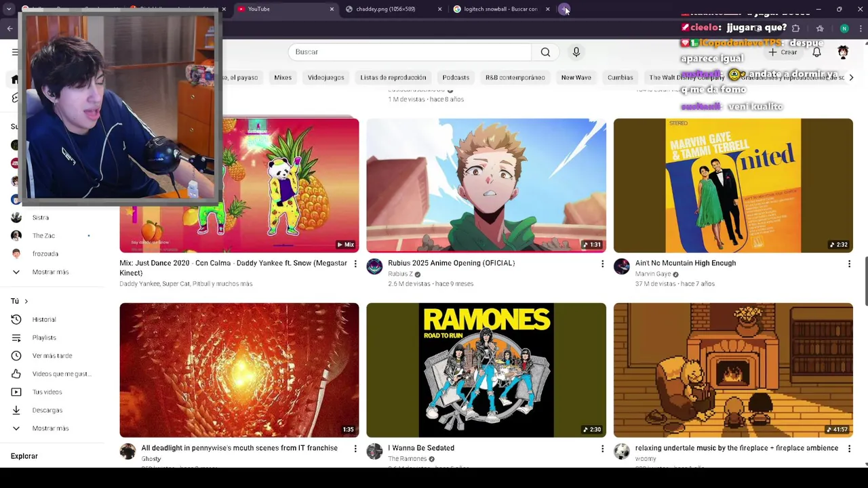Open Descargas in the sidebar
Screen dimensions: 868x488
click(47, 410)
